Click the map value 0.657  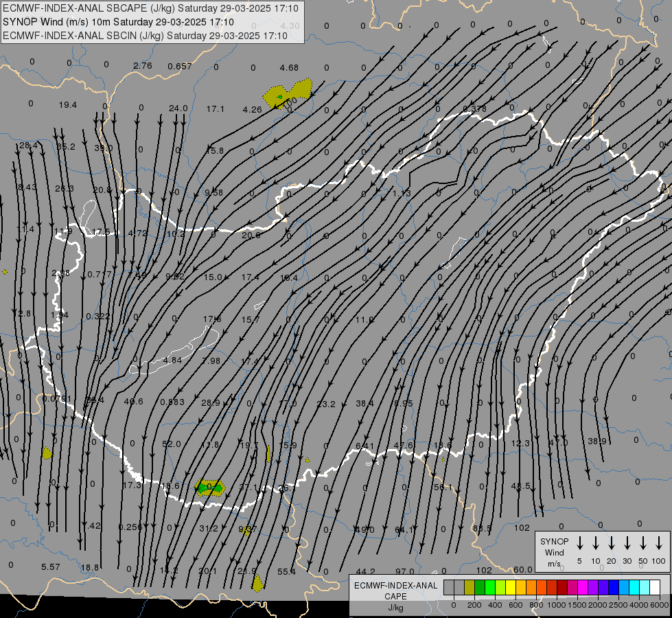180,66
